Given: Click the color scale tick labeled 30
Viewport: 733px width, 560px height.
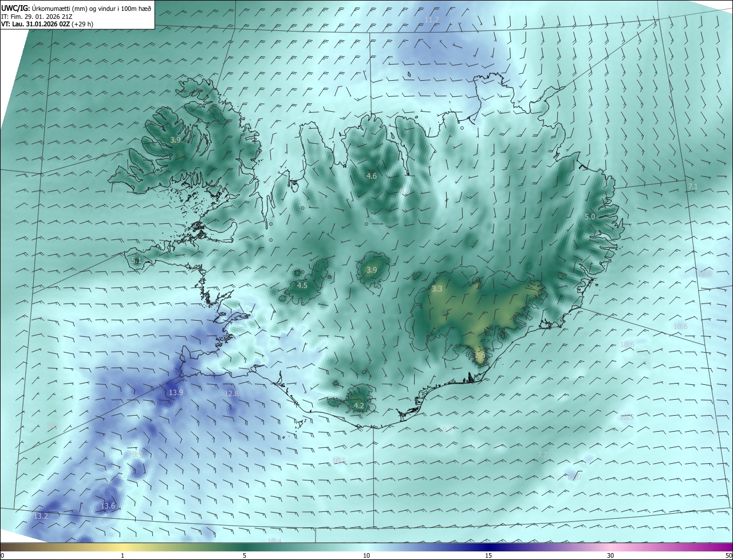Looking at the screenshot, I should point(610,555).
